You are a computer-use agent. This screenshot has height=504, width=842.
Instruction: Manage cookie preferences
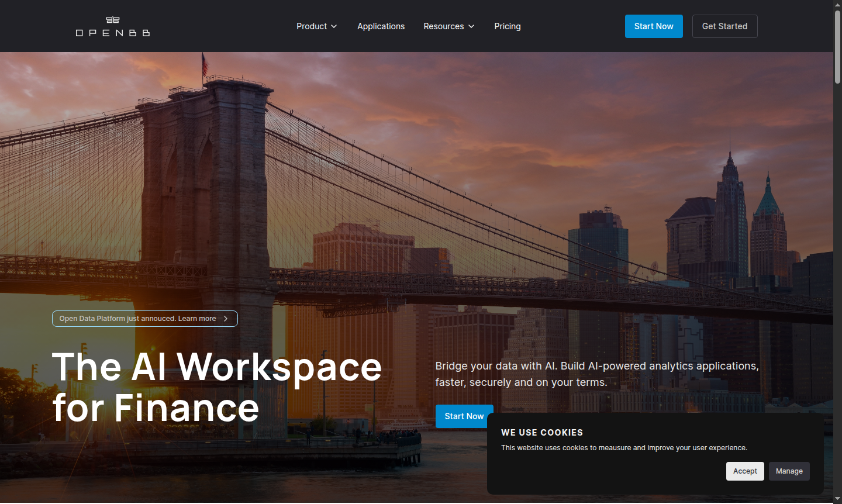[x=789, y=471]
